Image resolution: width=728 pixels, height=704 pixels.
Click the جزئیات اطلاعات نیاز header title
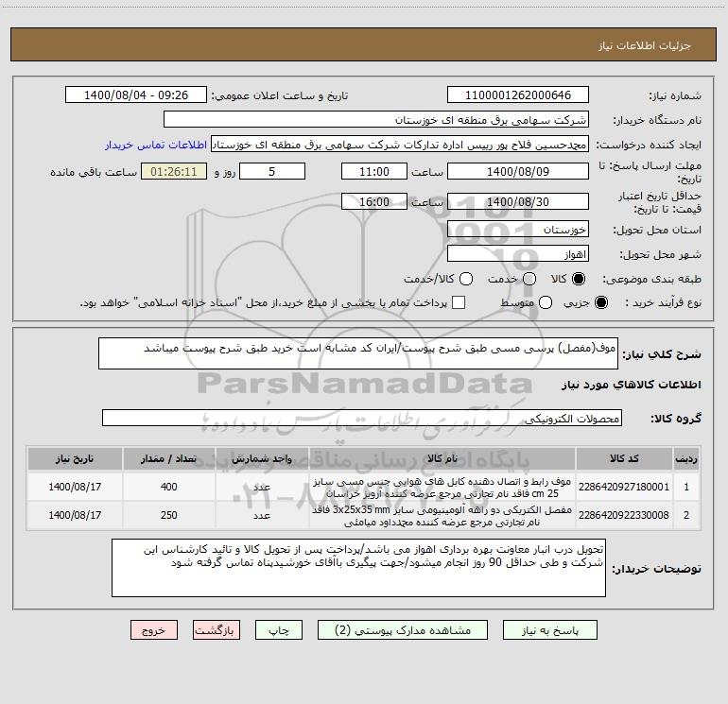(644, 45)
